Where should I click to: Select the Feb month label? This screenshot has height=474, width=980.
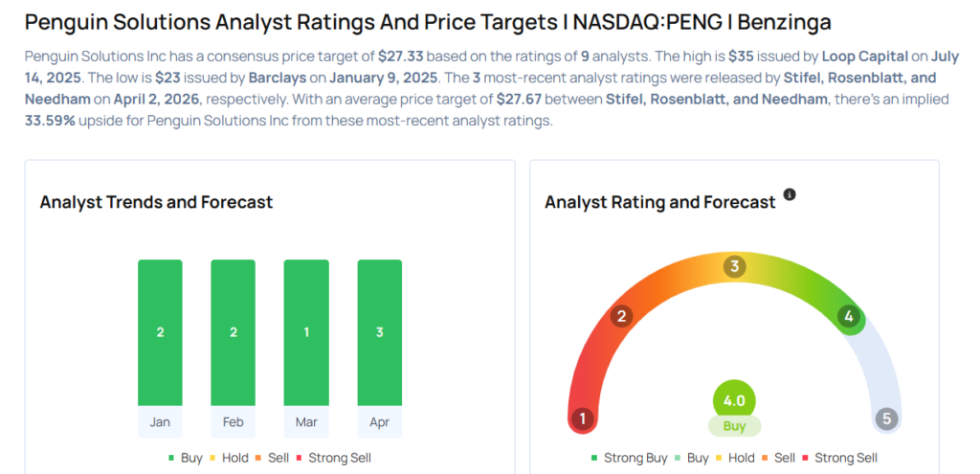[233, 422]
